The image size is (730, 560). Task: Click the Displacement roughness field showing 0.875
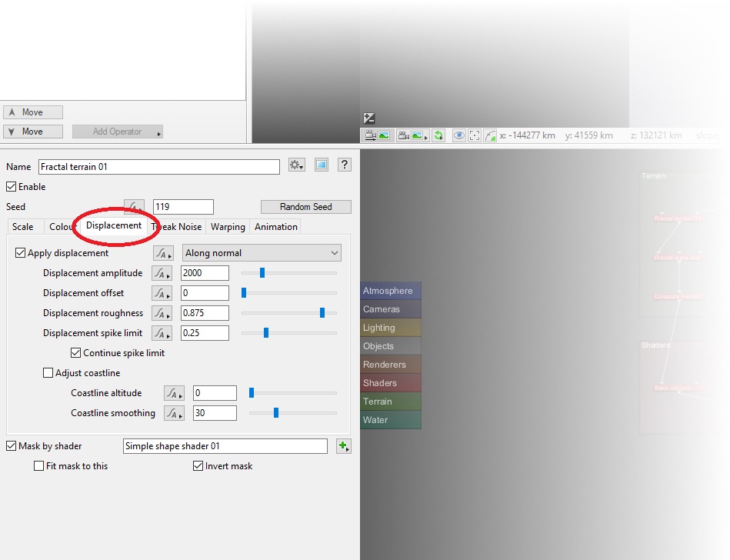[x=205, y=313]
